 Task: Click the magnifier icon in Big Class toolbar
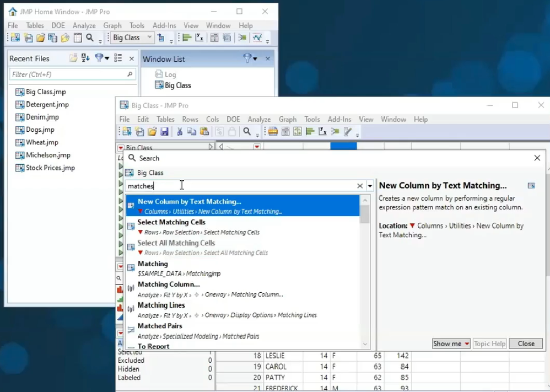247,132
